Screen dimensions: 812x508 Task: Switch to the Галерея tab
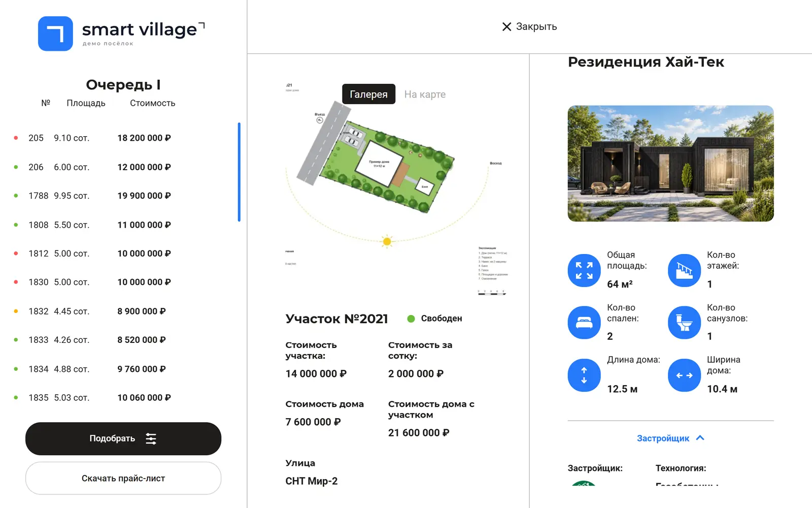pyautogui.click(x=368, y=94)
